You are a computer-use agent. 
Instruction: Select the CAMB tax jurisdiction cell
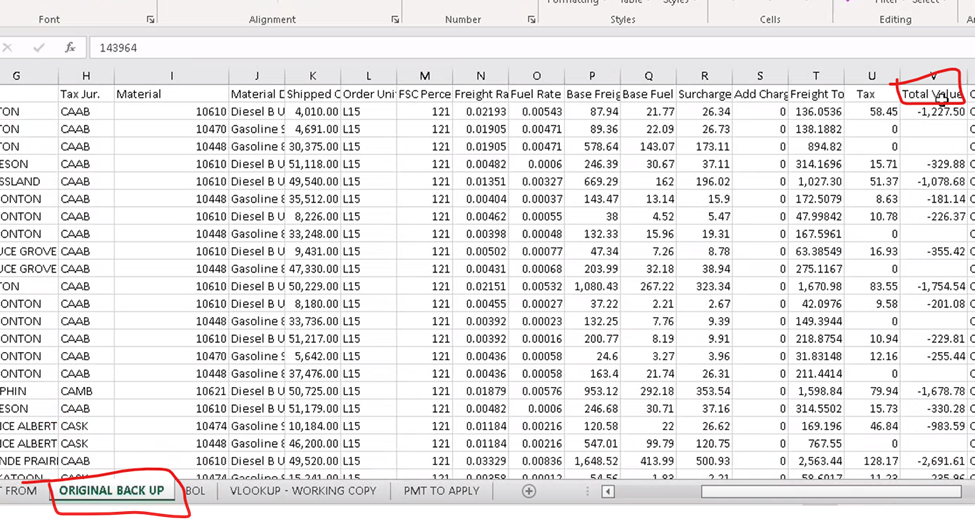(x=86, y=391)
